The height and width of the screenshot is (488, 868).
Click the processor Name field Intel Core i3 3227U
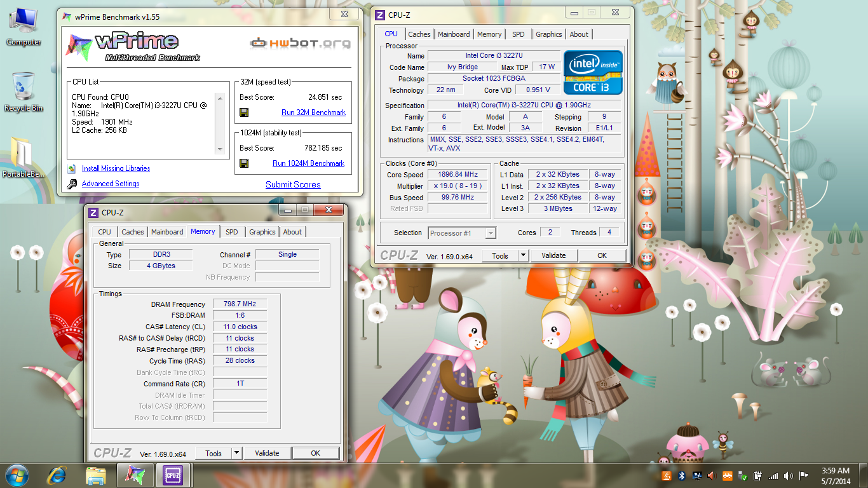click(x=494, y=56)
